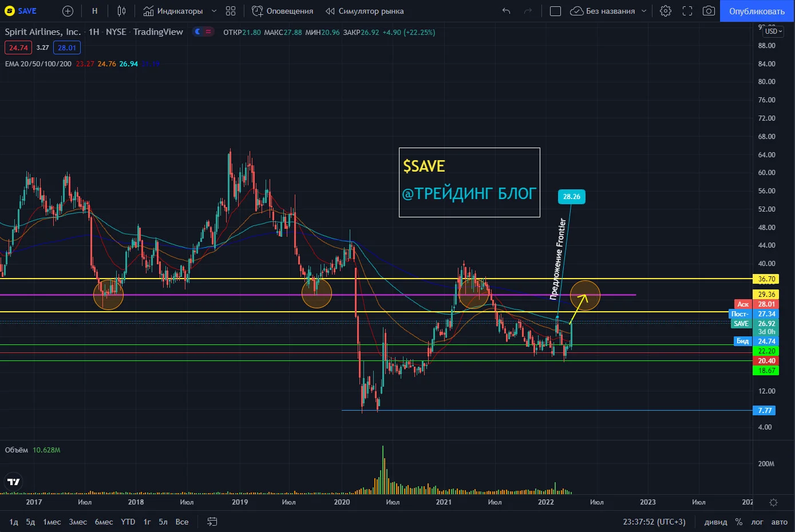Select the EMA 20/50/100/200 indicator legend
This screenshot has width=795, height=532.
(38, 64)
